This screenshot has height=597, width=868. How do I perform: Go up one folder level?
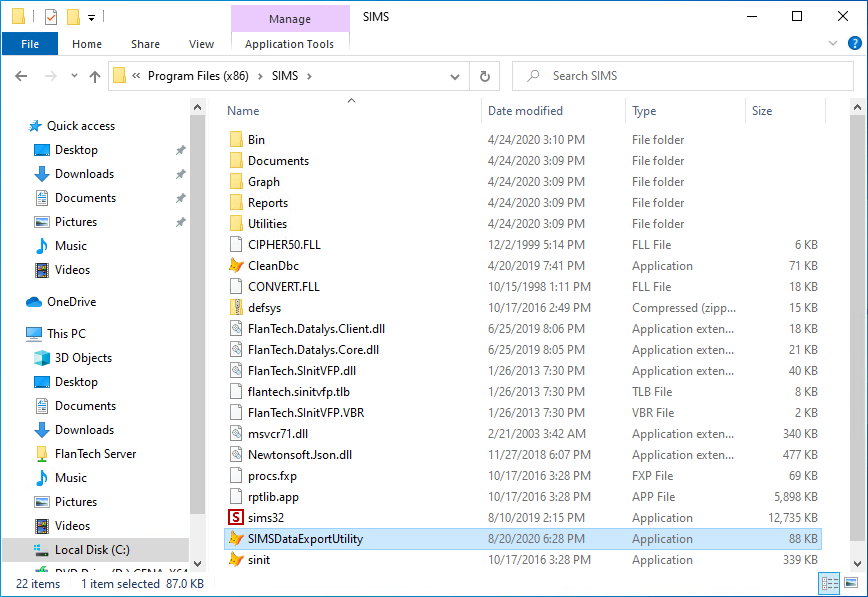click(x=95, y=76)
